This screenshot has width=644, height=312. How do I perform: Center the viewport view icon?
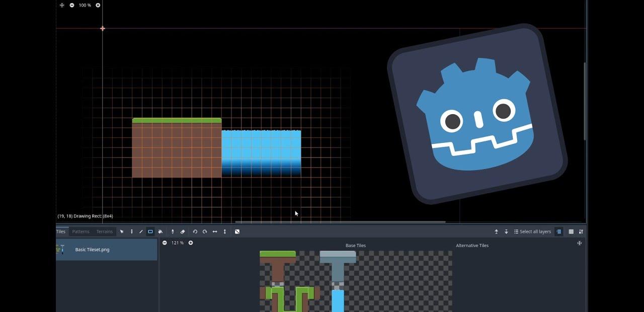click(62, 5)
